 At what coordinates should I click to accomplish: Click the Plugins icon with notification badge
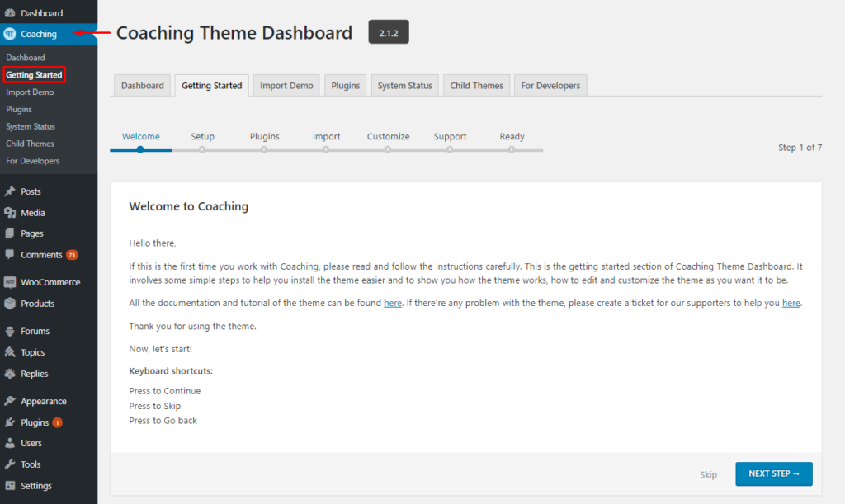pos(10,422)
